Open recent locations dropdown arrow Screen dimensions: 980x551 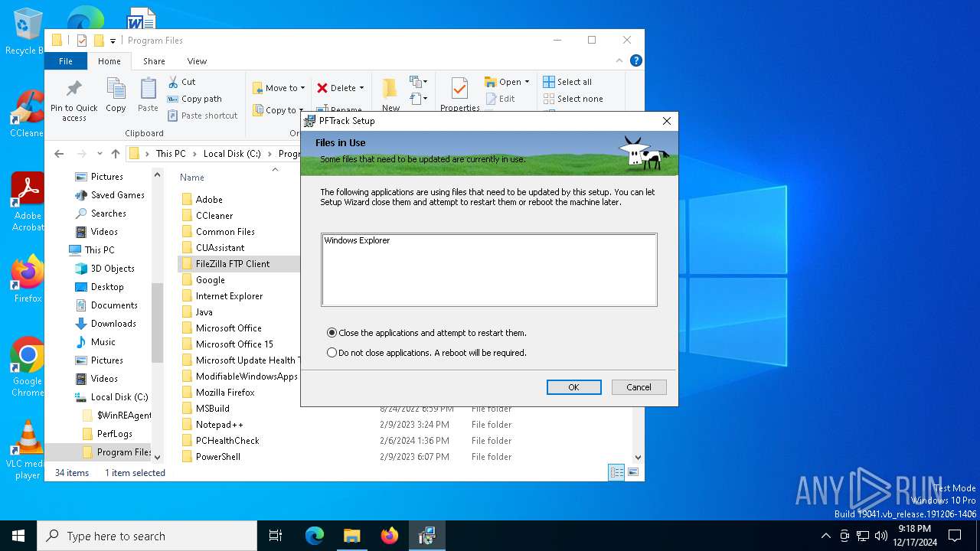pyautogui.click(x=100, y=154)
